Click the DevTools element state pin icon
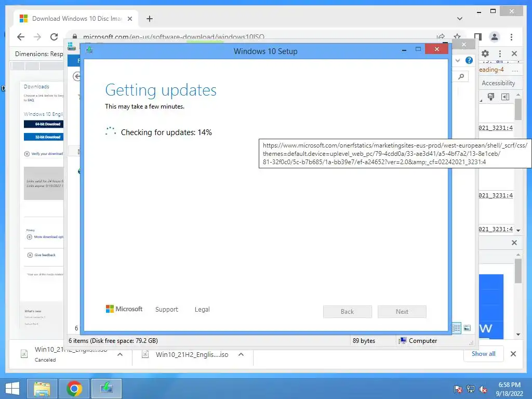This screenshot has height=399, width=532. [x=490, y=97]
